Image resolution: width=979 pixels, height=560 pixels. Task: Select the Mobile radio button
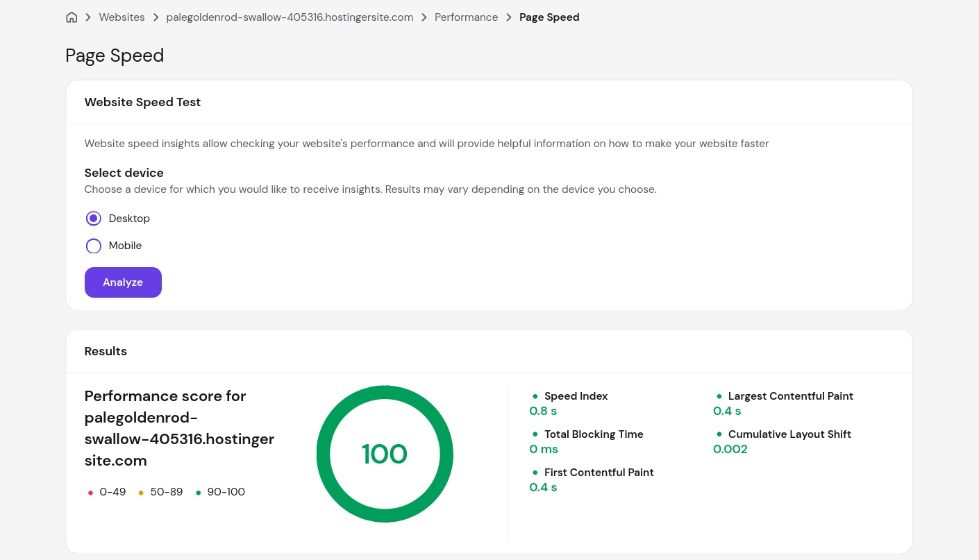94,246
